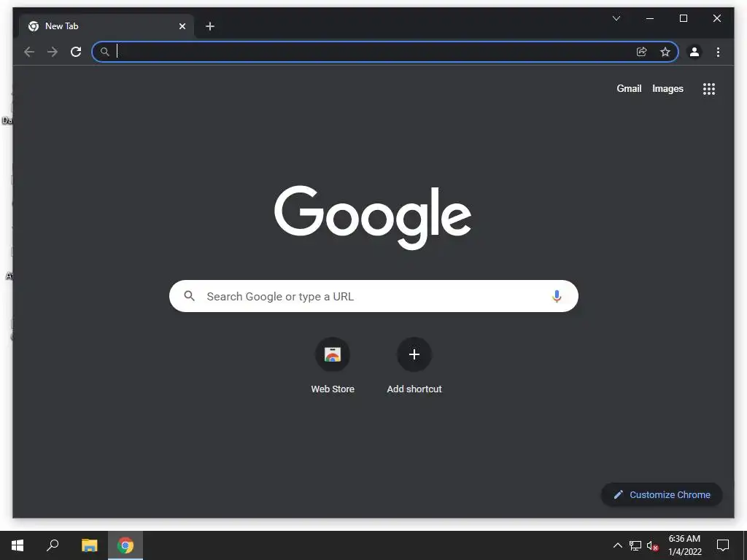Click the Search Google or type a URL box

(x=373, y=296)
